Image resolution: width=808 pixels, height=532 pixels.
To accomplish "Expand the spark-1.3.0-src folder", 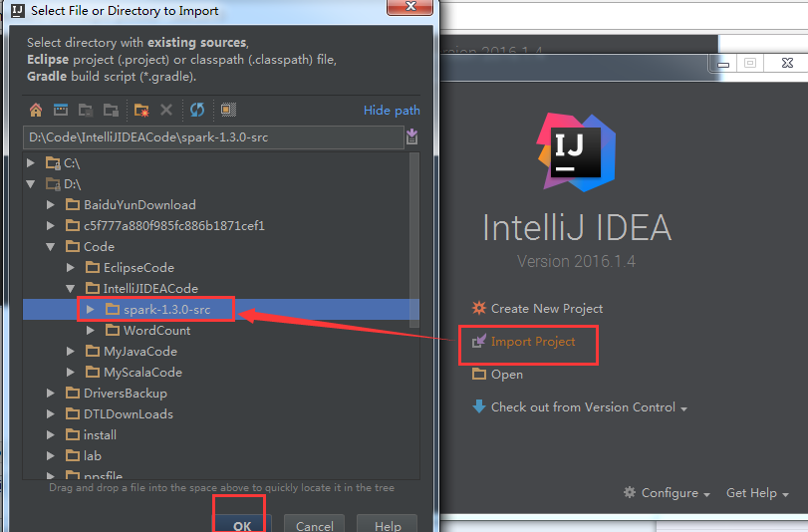I will [91, 309].
